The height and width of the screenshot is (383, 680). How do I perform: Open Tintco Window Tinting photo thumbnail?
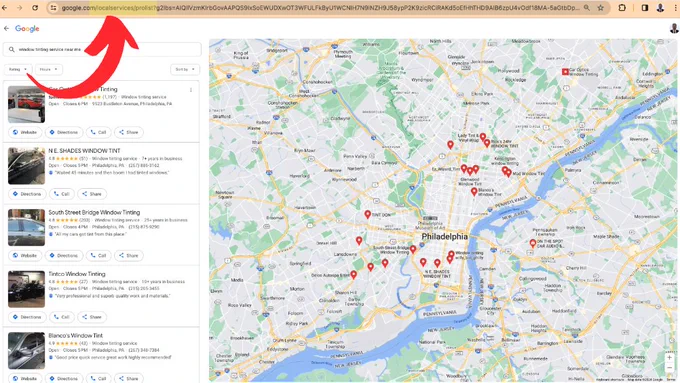[x=26, y=289]
